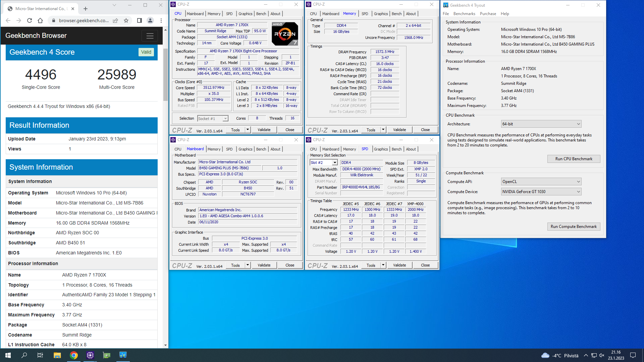
Task: Select About tab in Mainboard CPU-Z window
Action: tap(275, 149)
